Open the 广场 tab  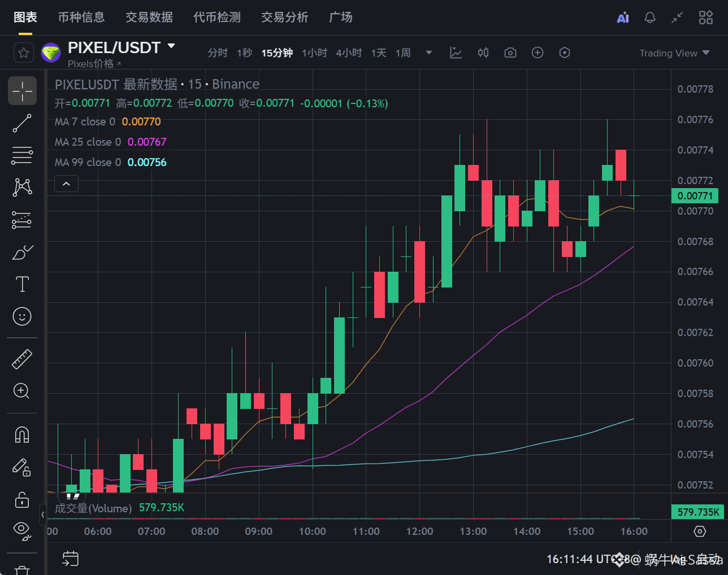click(341, 18)
